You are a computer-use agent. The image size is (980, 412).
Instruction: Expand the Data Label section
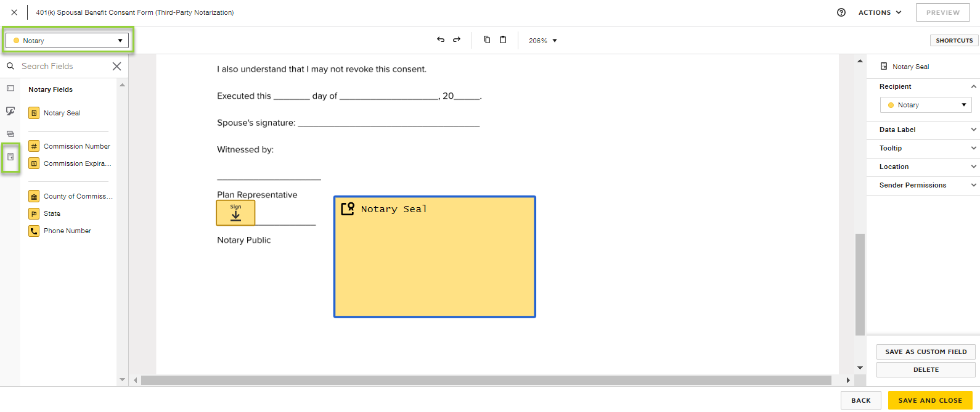(973, 130)
